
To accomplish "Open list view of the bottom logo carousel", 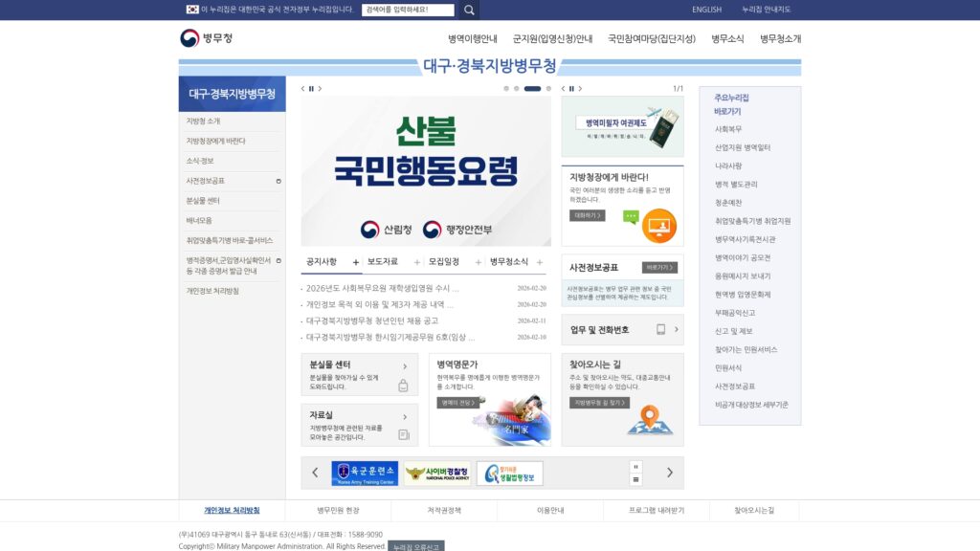I will pos(635,477).
